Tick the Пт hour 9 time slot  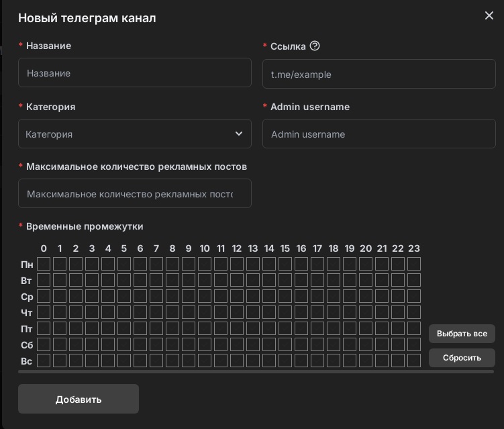click(x=189, y=328)
